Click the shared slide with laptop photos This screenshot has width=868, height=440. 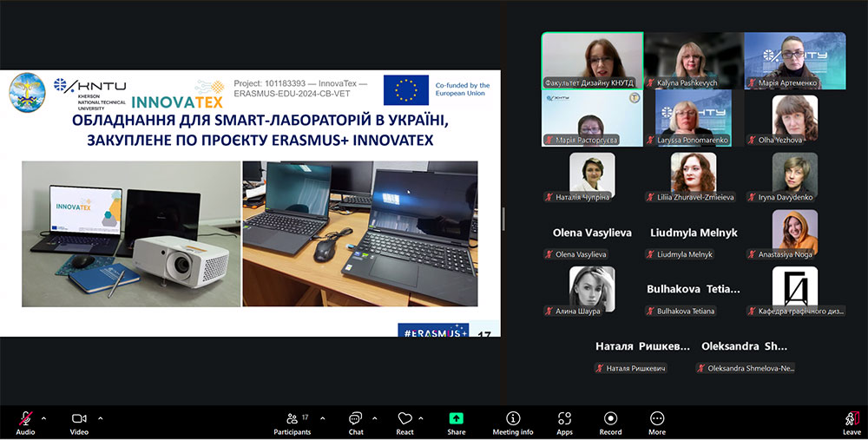tap(251, 203)
